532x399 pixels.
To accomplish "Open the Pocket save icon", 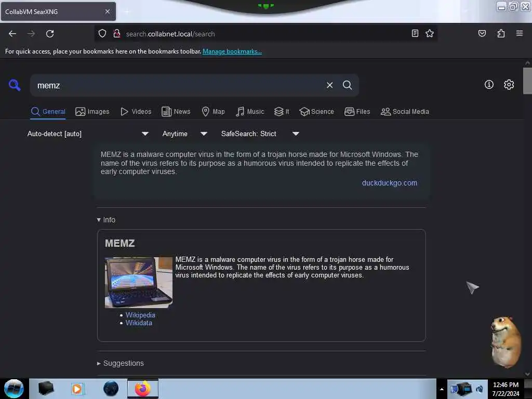I will coord(482,33).
